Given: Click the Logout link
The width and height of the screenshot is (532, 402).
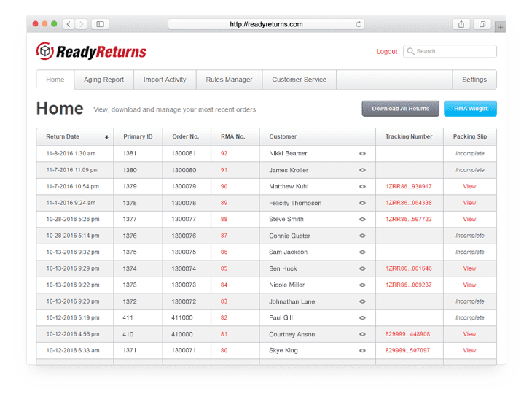Looking at the screenshot, I should (386, 52).
